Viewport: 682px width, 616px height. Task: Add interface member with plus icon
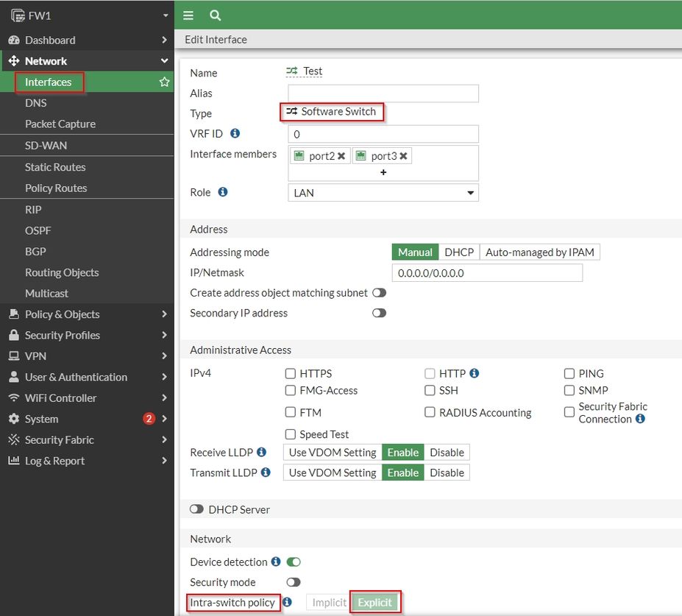[x=383, y=172]
